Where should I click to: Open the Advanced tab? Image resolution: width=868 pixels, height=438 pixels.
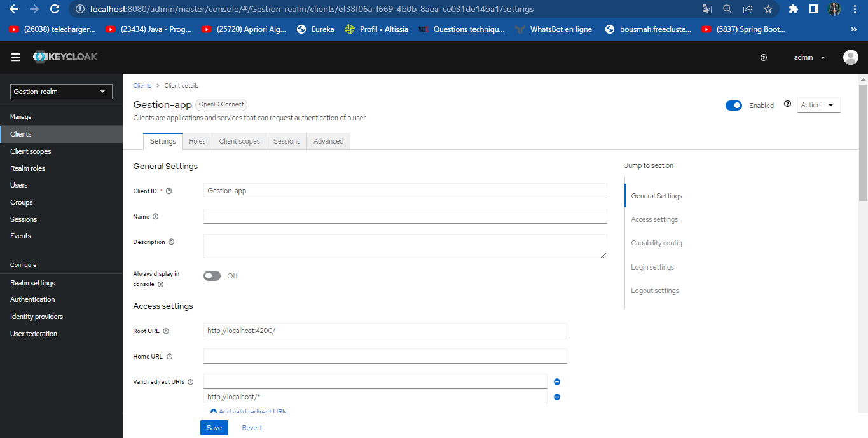328,141
